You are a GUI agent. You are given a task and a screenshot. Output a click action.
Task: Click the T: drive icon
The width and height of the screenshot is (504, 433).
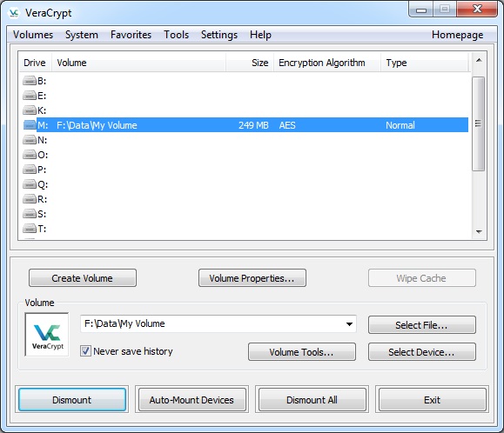(30, 229)
